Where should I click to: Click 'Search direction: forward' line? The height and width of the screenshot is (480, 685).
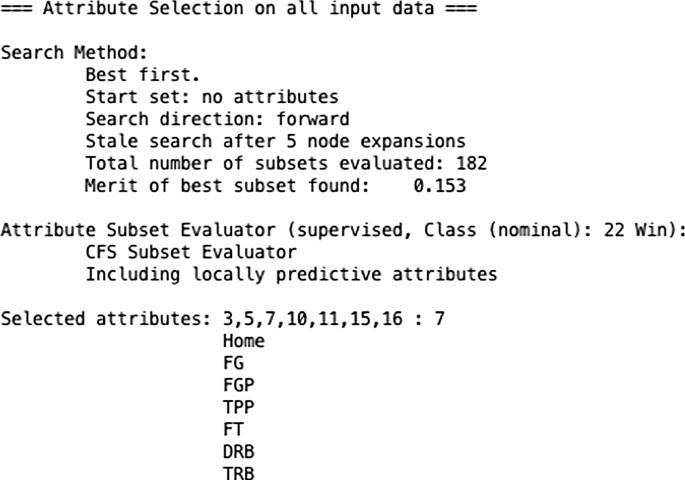click(217, 119)
